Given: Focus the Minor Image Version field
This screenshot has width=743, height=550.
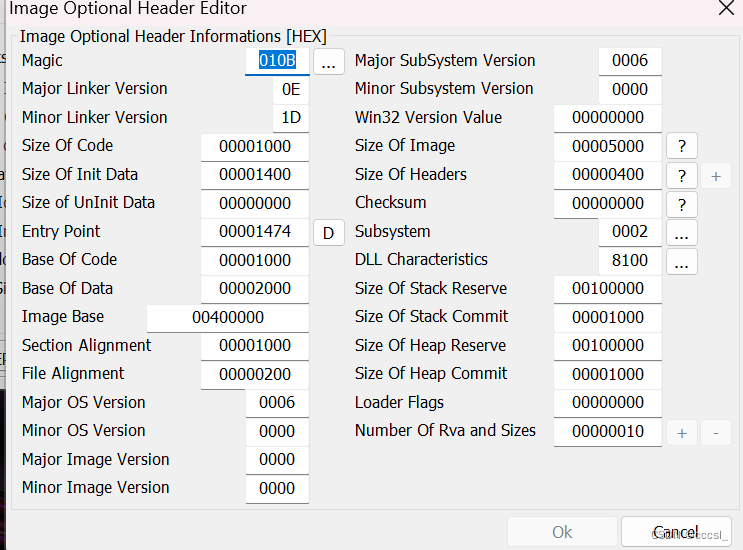Looking at the screenshot, I should coord(277,488).
